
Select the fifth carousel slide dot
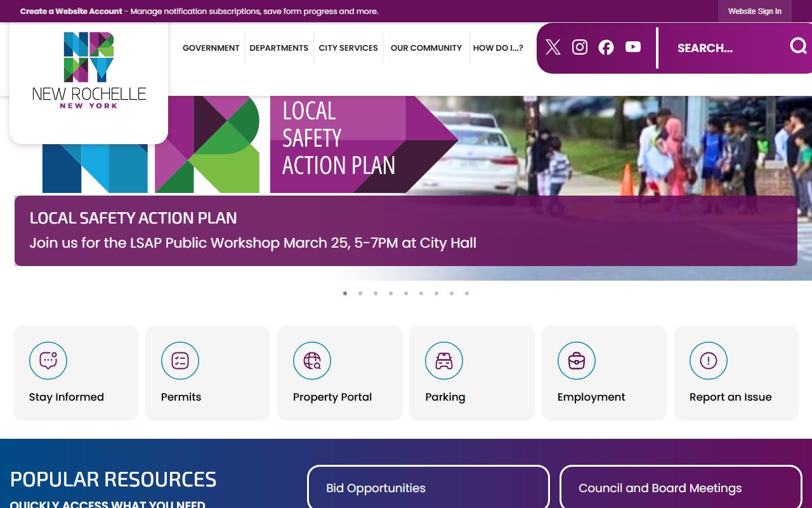click(x=406, y=293)
